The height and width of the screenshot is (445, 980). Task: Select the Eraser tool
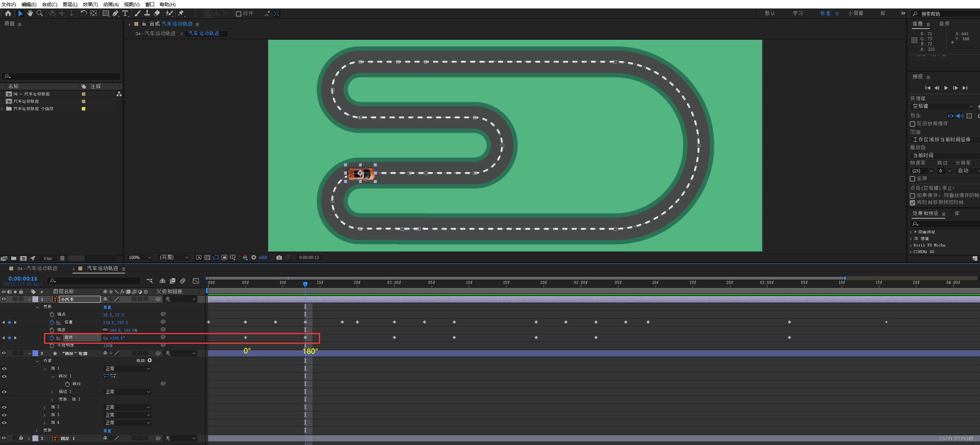157,14
